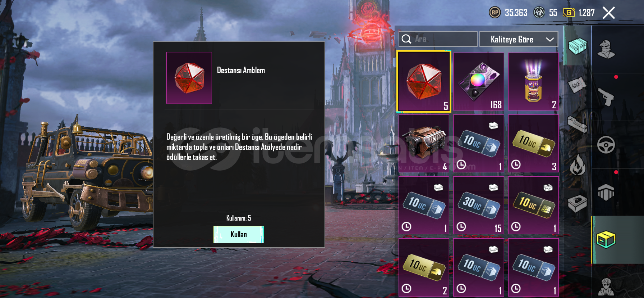Select the parachute category icon
The height and width of the screenshot is (298, 644).
click(x=606, y=192)
